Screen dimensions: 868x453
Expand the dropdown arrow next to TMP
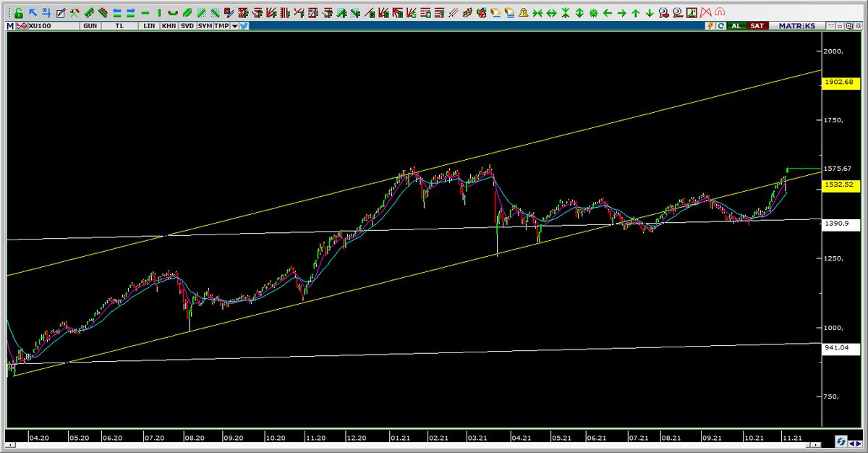(234, 26)
